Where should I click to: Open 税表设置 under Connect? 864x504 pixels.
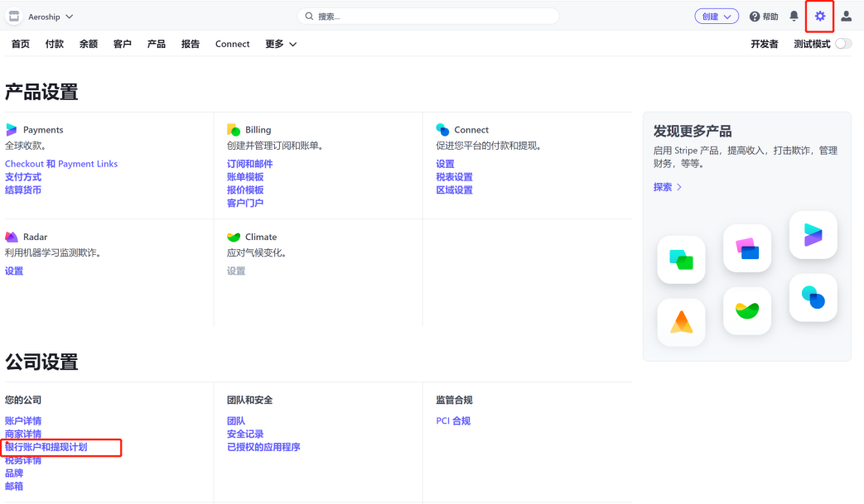coord(454,175)
